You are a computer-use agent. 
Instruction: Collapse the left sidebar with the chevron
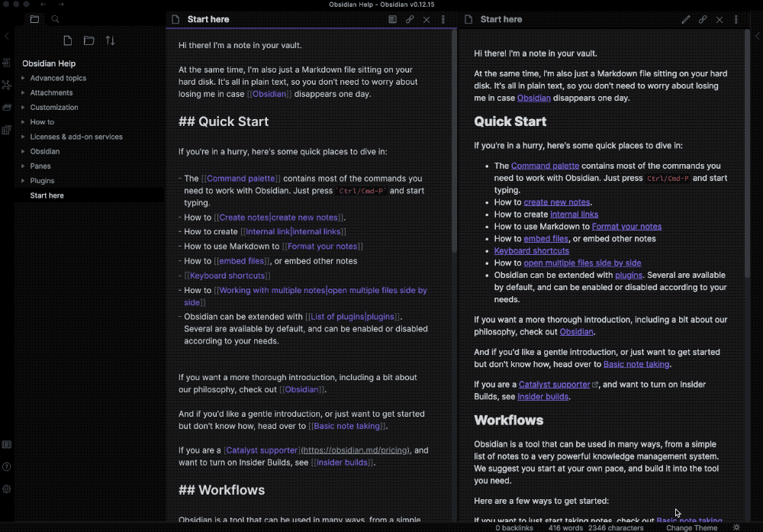pyautogui.click(x=6, y=36)
